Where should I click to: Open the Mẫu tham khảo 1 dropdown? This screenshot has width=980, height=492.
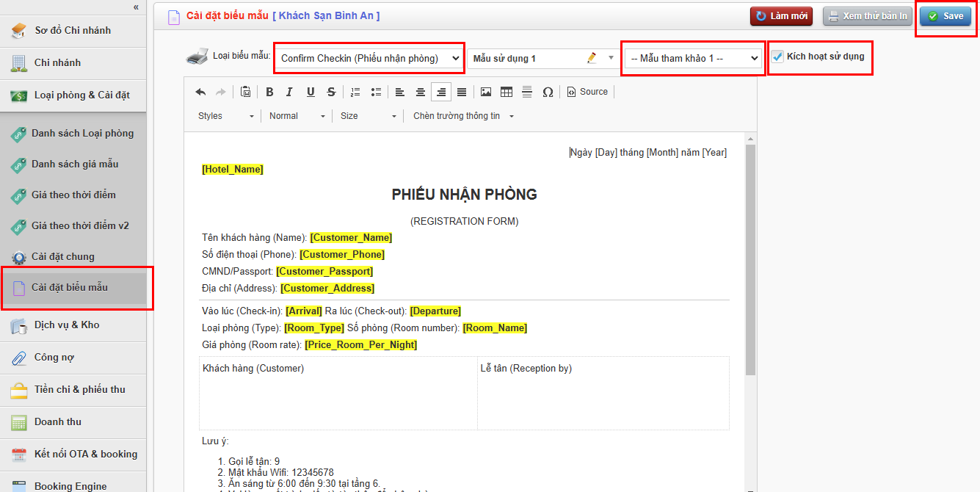pos(694,58)
